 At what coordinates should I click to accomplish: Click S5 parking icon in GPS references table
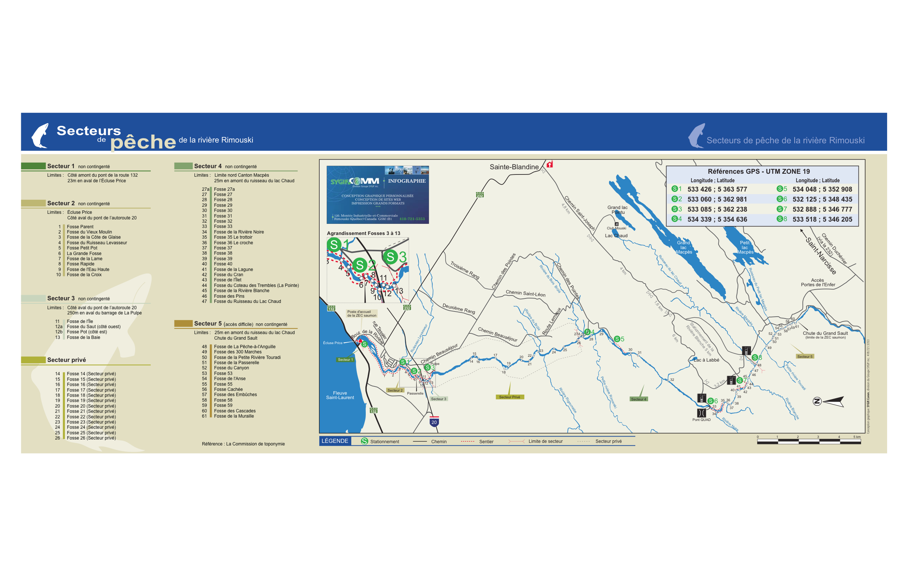[780, 189]
